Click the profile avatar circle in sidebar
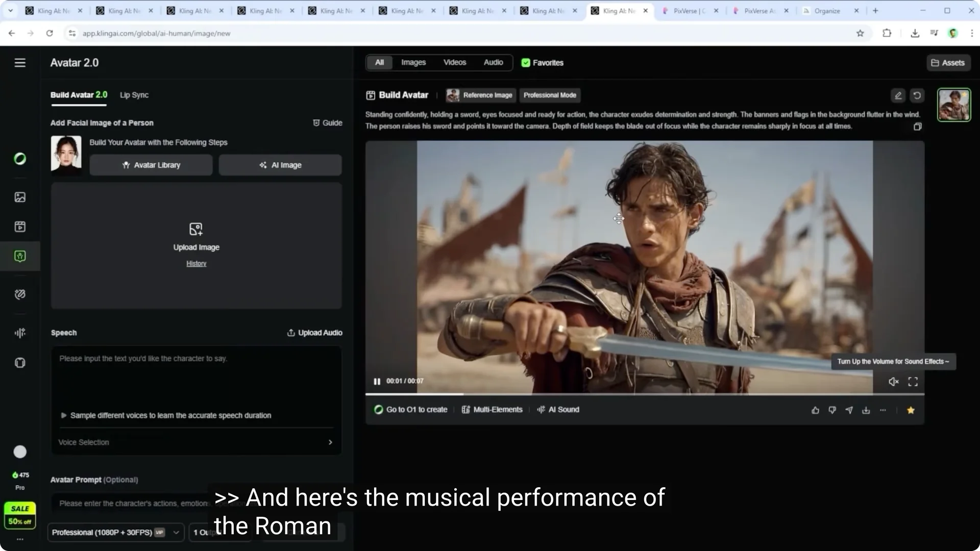Screen dimensions: 980x551 [x=20, y=452]
